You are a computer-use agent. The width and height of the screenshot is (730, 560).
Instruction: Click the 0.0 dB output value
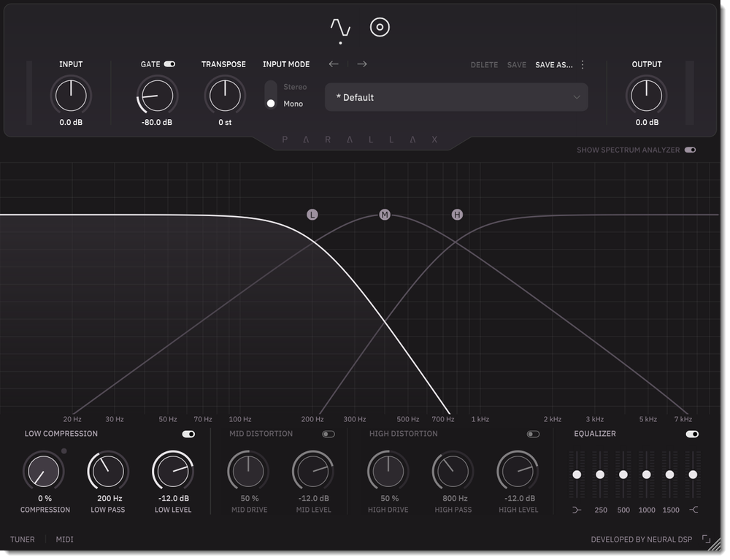[647, 123]
